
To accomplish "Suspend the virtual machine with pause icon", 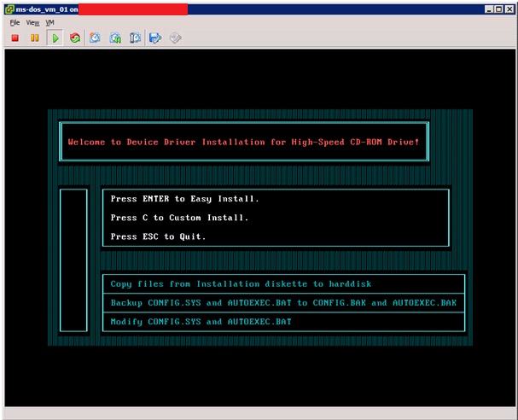I will click(35, 38).
